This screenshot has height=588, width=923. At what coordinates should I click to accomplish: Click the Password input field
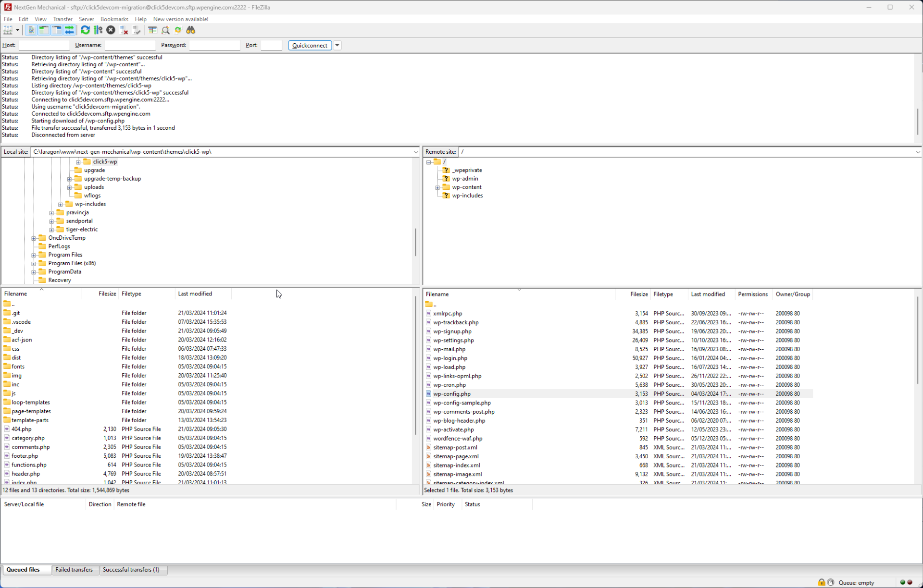click(214, 45)
